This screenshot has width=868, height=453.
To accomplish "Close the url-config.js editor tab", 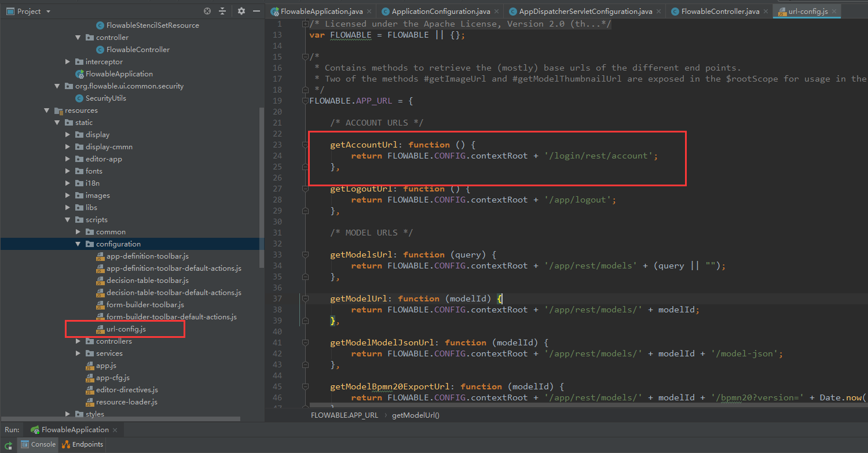I will click(x=834, y=12).
